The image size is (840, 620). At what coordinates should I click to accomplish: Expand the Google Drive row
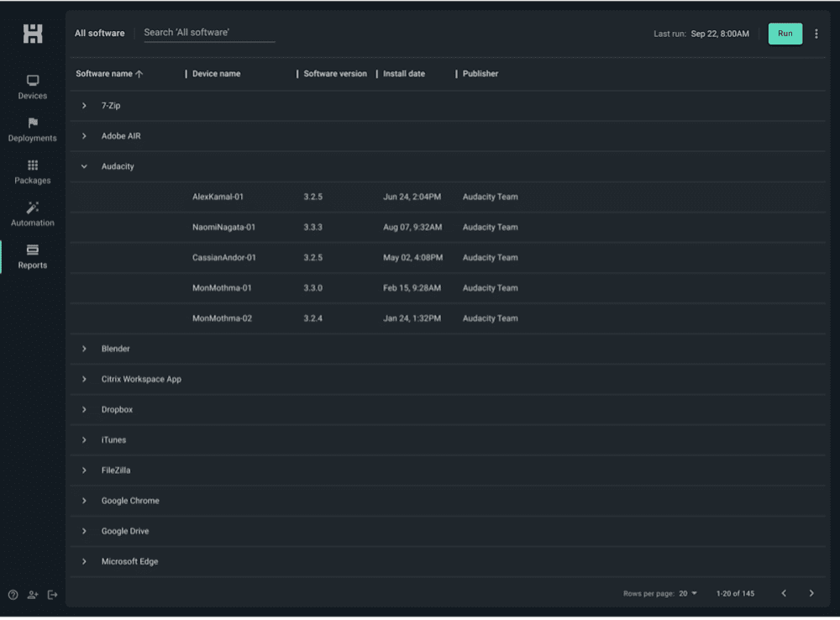point(84,532)
